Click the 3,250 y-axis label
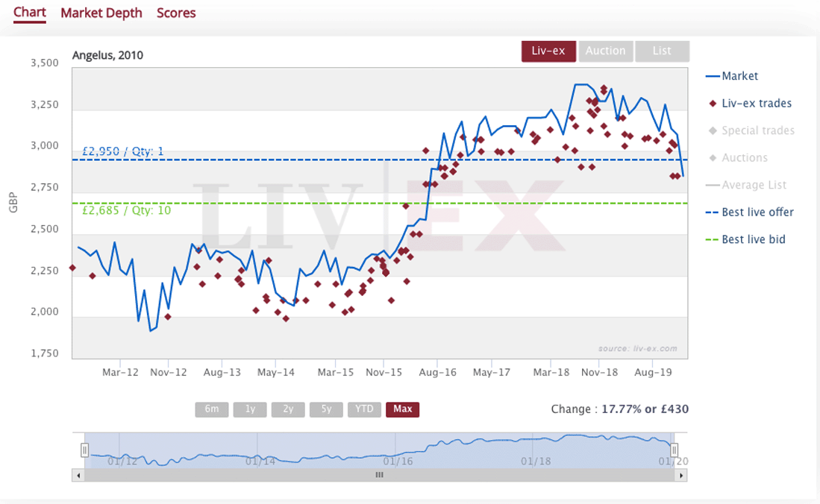820x504 pixels. tap(45, 104)
